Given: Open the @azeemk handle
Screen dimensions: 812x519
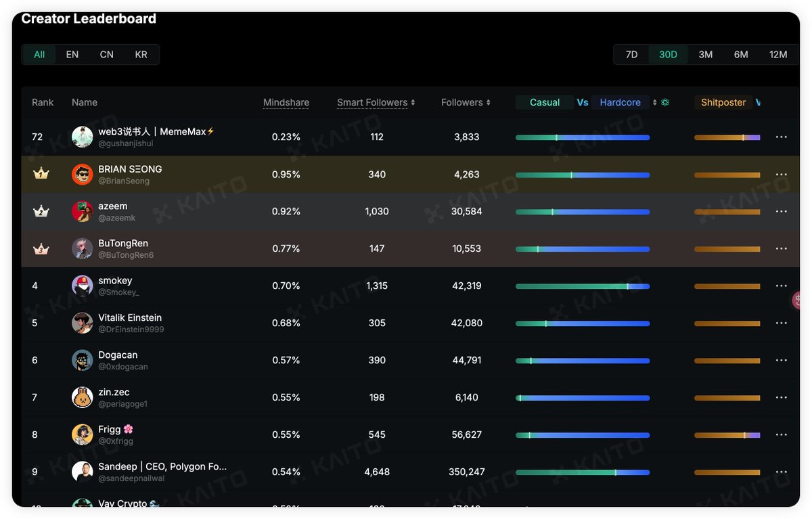Looking at the screenshot, I should point(117,219).
